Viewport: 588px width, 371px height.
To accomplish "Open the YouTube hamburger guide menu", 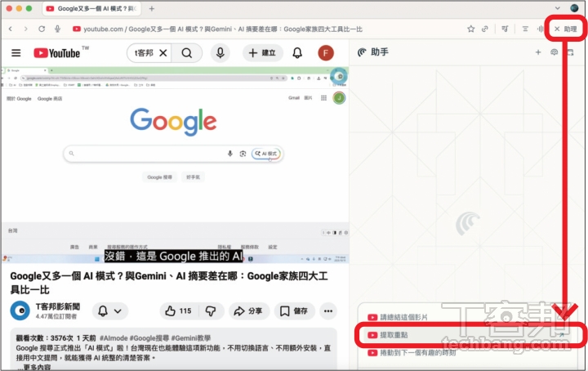I will point(16,53).
